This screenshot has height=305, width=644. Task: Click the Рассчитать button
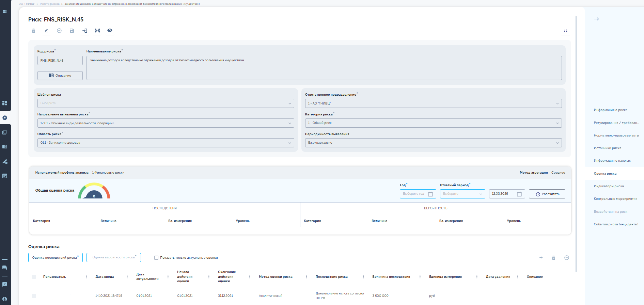547,194
